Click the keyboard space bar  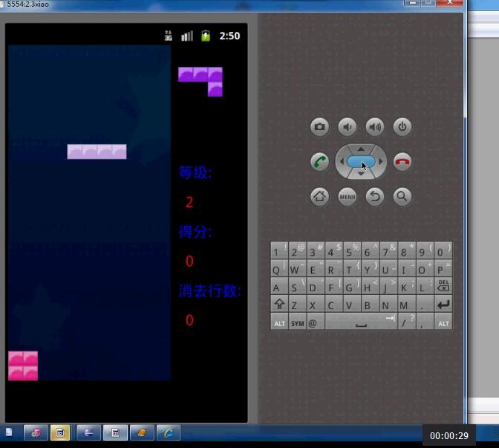361,322
